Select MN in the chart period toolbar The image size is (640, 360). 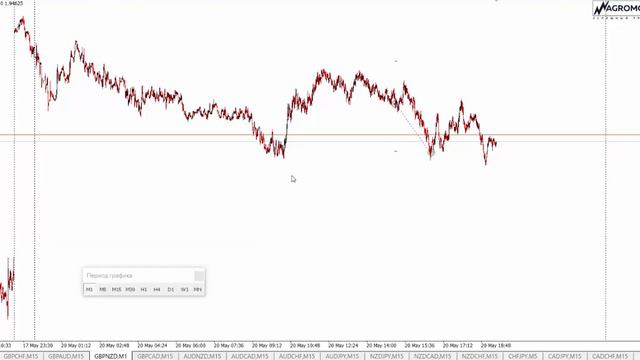198,289
